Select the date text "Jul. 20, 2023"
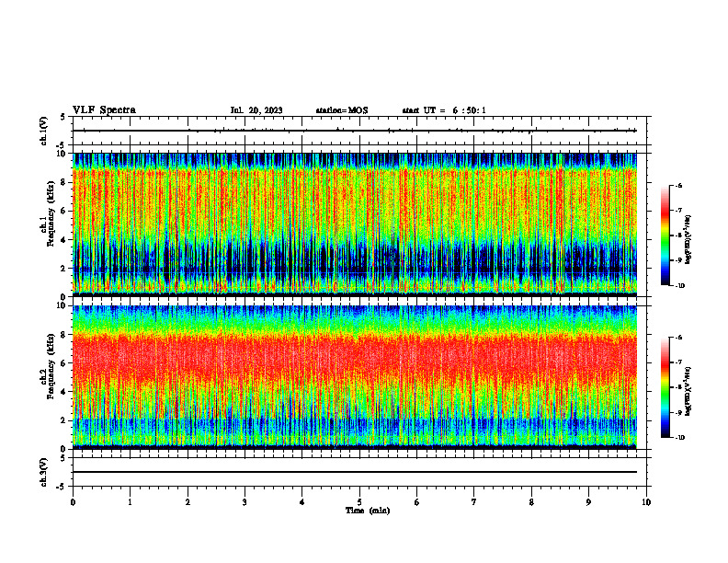Image resolution: width=728 pixels, height=563 pixels. tap(256, 110)
